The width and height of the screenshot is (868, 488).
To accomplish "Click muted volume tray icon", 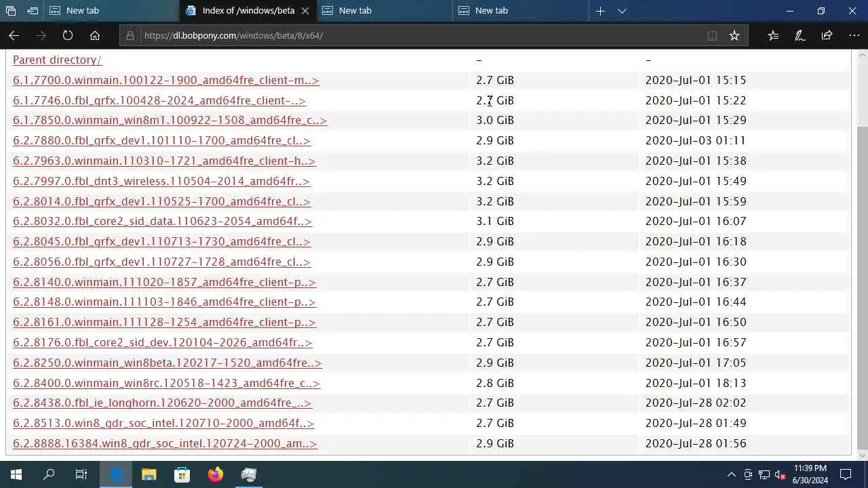I will click(x=781, y=474).
